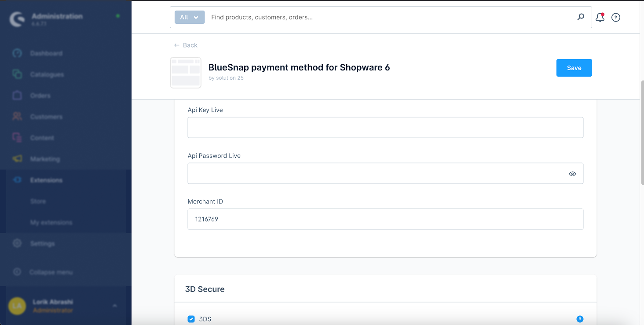This screenshot has width=644, height=325.
Task: Open the notifications bell
Action: (x=600, y=18)
